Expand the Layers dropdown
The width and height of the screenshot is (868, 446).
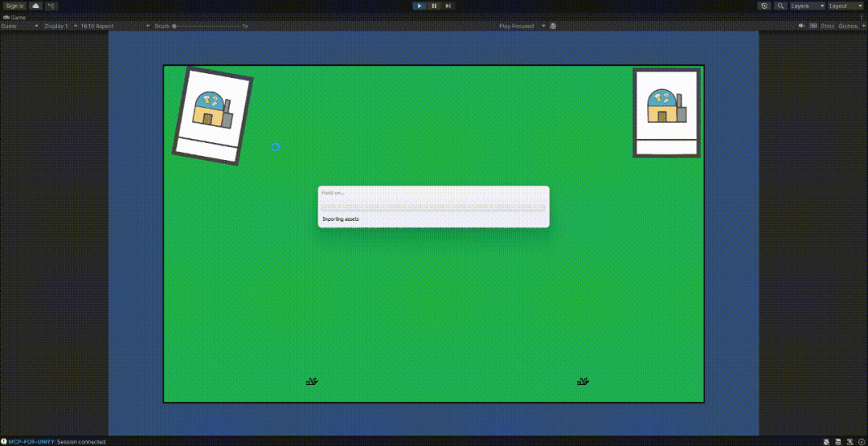[x=808, y=6]
